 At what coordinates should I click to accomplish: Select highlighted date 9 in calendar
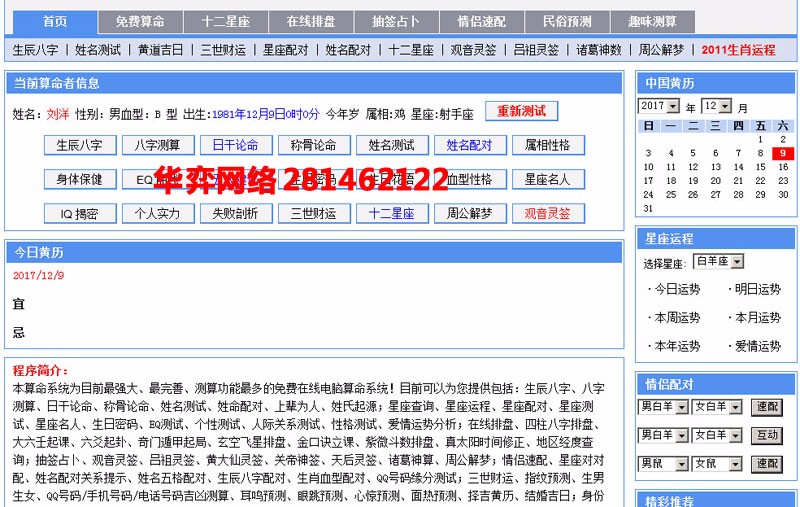coord(782,153)
